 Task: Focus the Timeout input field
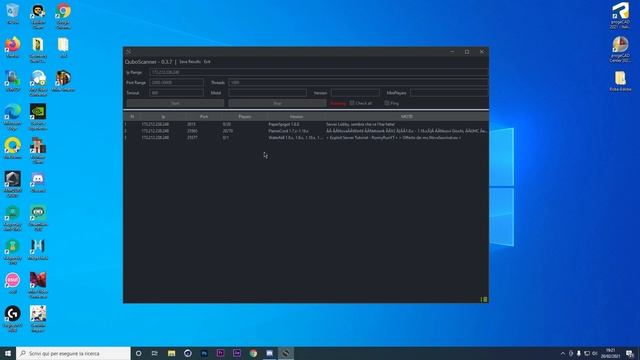coord(176,93)
